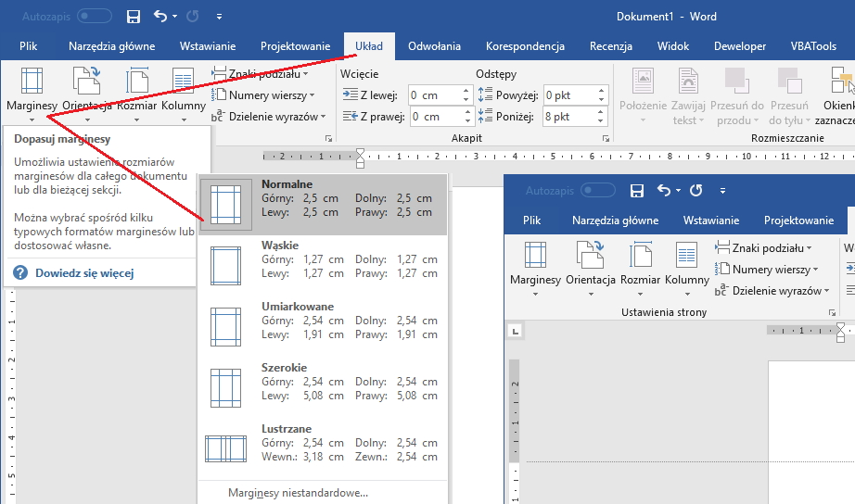Decrease Poniżej spacing with down arrow

[601, 121]
